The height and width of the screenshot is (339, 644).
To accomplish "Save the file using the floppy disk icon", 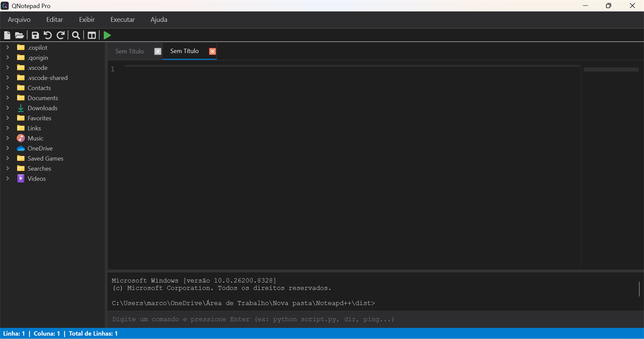I will [x=35, y=35].
